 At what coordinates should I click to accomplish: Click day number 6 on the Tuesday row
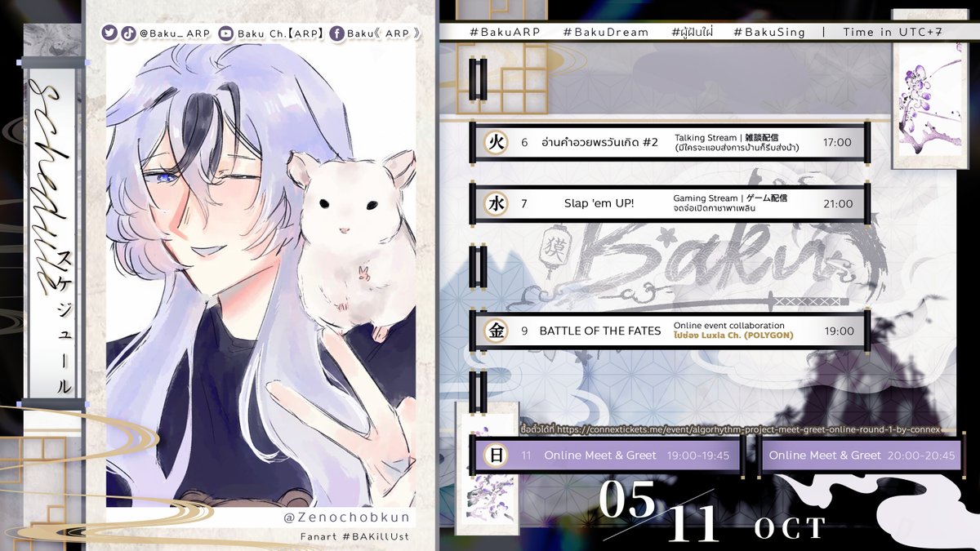pos(524,143)
